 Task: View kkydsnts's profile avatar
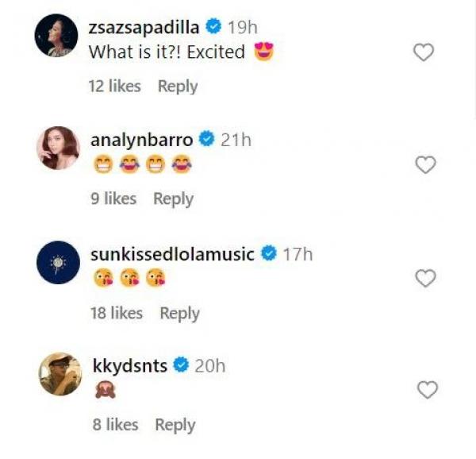pyautogui.click(x=59, y=373)
